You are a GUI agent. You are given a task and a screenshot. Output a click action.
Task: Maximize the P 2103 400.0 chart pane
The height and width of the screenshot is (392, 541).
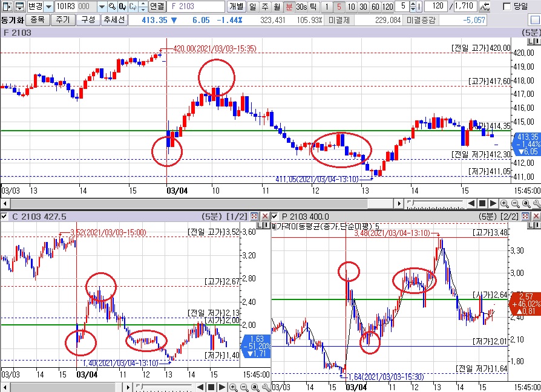pyautogui.click(x=525, y=216)
